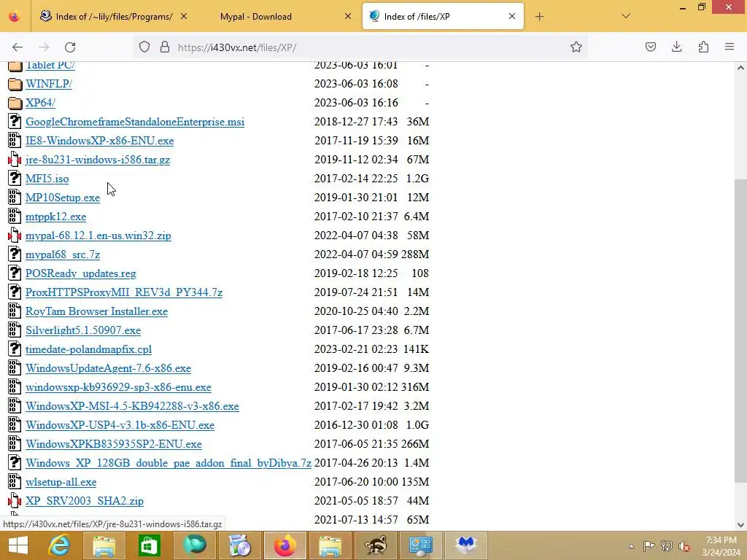
Task: Click the MFI5.iso link
Action: (47, 179)
